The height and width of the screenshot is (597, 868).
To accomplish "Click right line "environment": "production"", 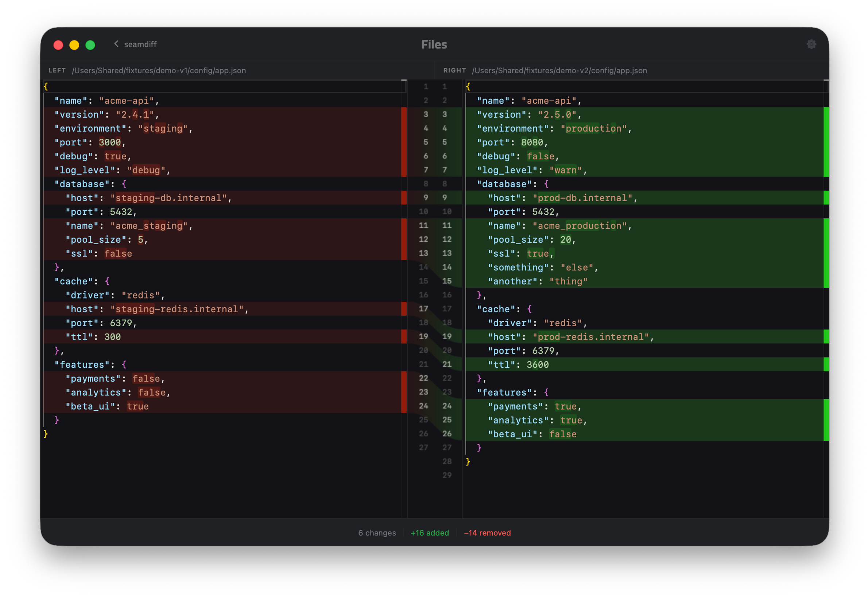I will point(644,128).
